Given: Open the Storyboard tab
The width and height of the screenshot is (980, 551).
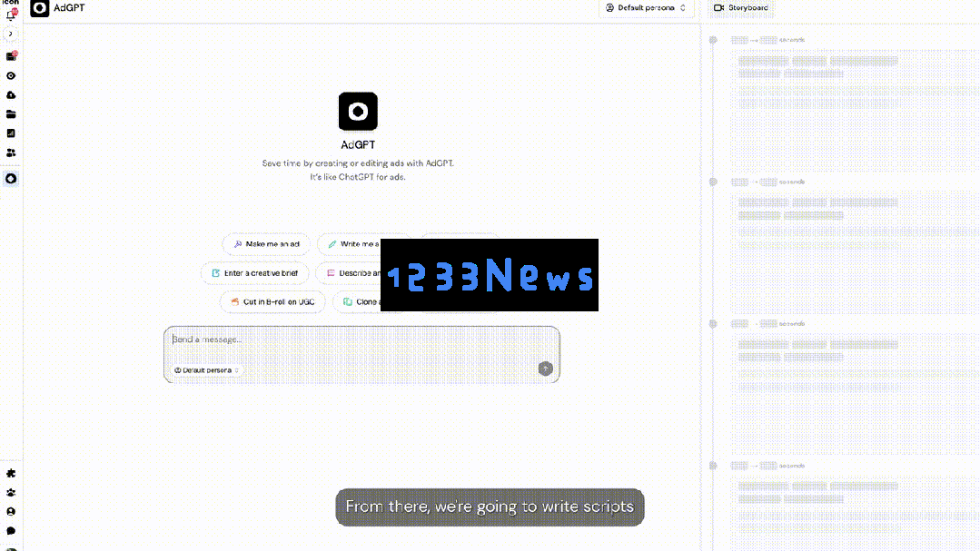Looking at the screenshot, I should coord(741,7).
